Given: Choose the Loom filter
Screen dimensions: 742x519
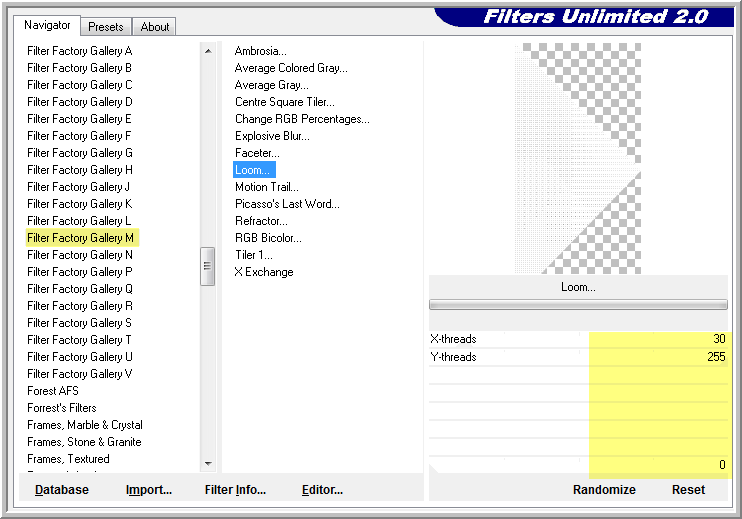Looking at the screenshot, I should click(254, 170).
